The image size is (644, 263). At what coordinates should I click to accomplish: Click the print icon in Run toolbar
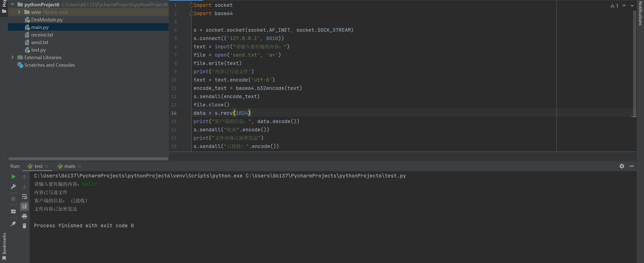pyautogui.click(x=24, y=216)
